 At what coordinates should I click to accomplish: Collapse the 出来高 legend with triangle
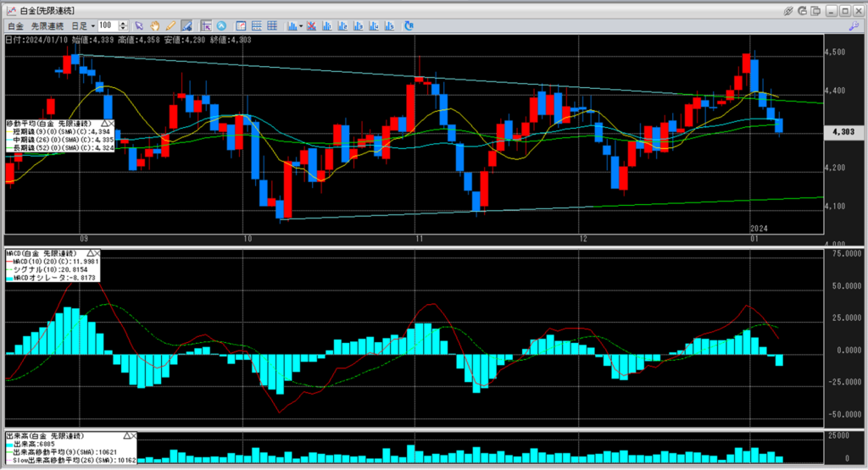tap(127, 436)
